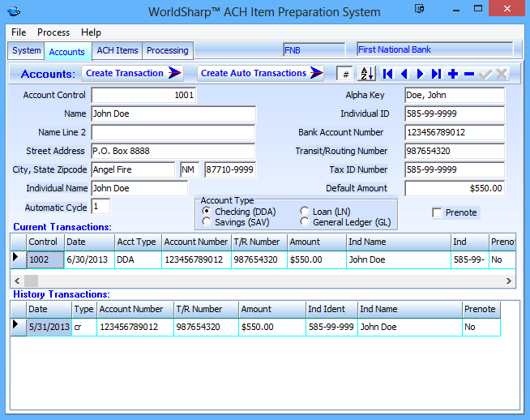
Task: Select General Ledger (GL) account type
Action: pyautogui.click(x=305, y=221)
